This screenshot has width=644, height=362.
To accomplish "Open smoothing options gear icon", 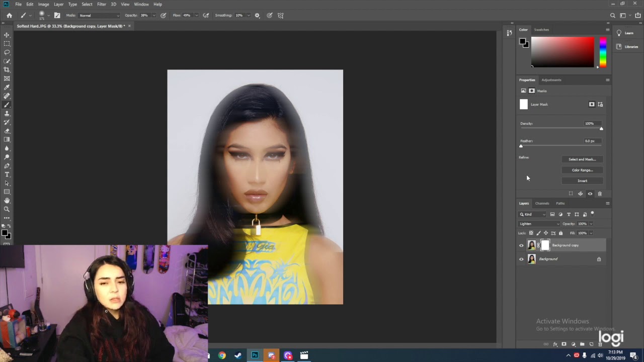I will [257, 16].
